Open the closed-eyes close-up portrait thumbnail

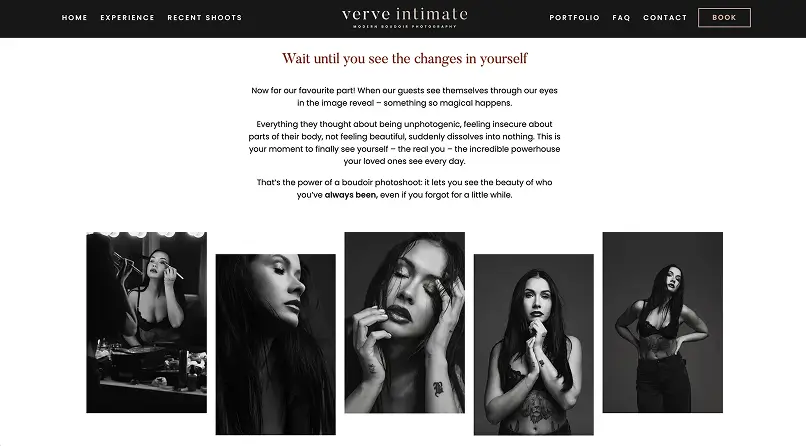coord(405,322)
